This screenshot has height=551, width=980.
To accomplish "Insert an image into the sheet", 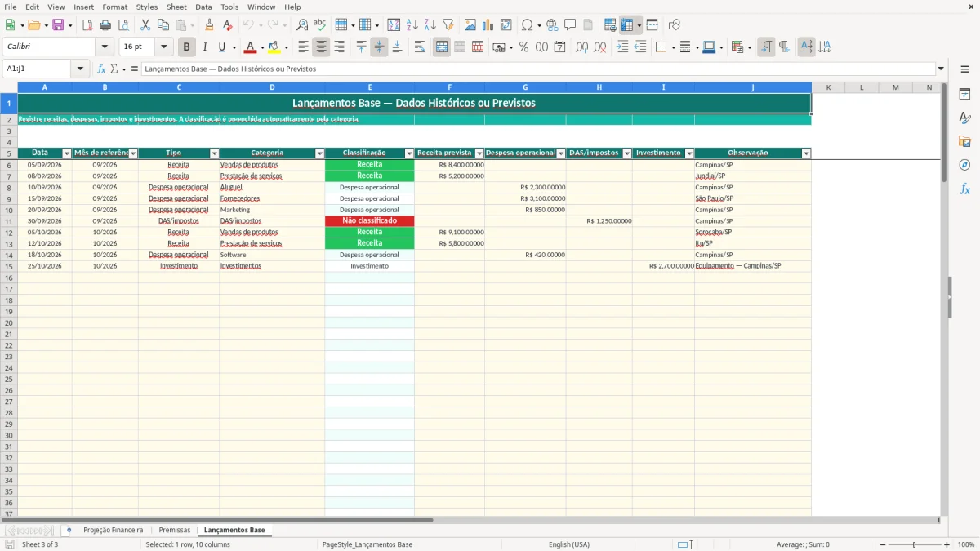I will point(470,25).
